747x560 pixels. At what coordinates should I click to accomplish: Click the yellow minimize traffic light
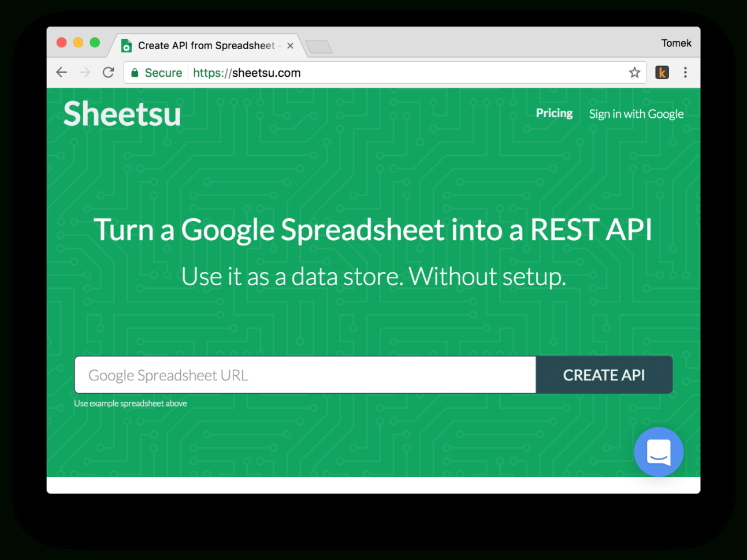point(78,42)
